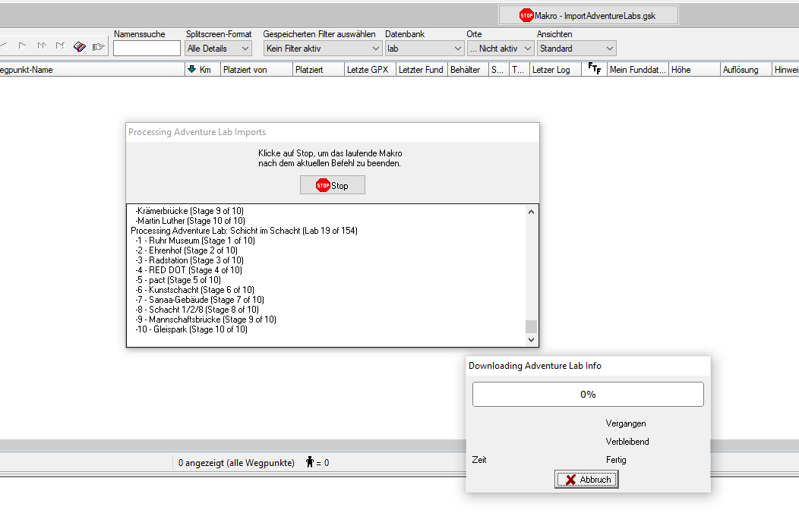Click the stop sign icon on macro button
799x532 pixels.
click(526, 16)
